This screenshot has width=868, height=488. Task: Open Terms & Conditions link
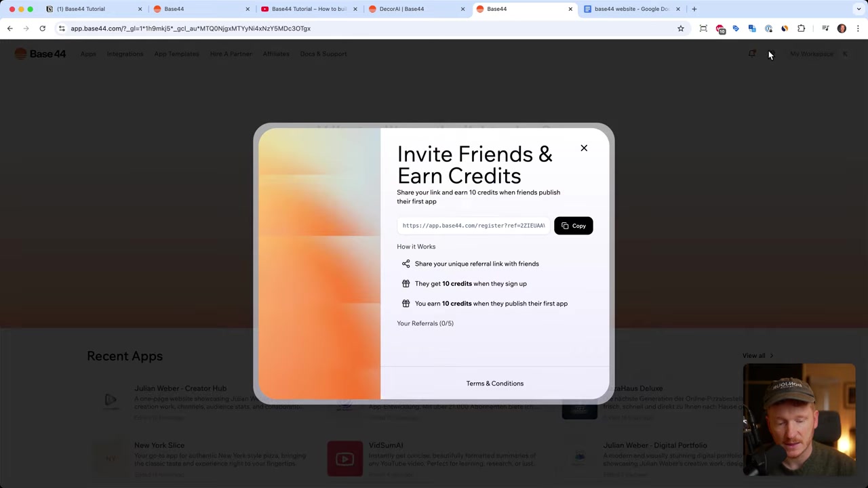[495, 384]
